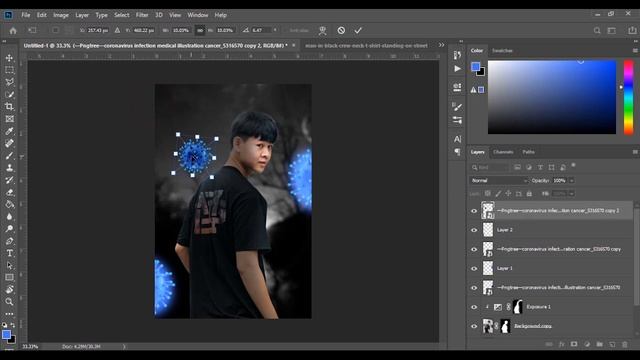Select the Polygonal Lasso tool
This screenshot has height=360, width=640.
[9, 82]
